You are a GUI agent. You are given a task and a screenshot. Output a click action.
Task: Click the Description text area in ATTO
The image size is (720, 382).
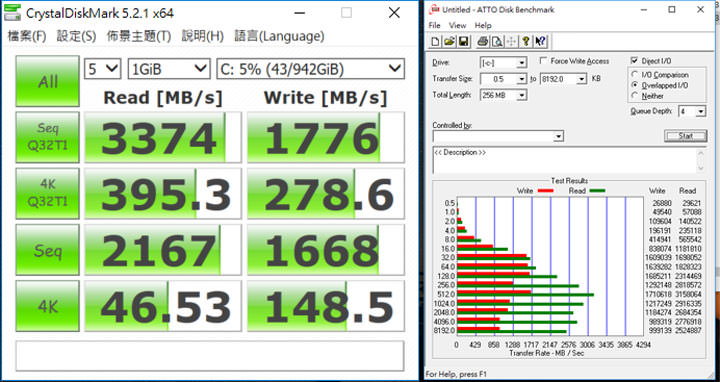[x=564, y=160]
